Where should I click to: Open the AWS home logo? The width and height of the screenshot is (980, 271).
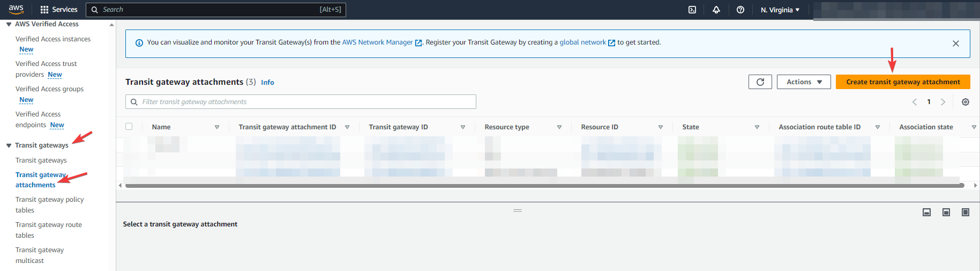click(16, 10)
